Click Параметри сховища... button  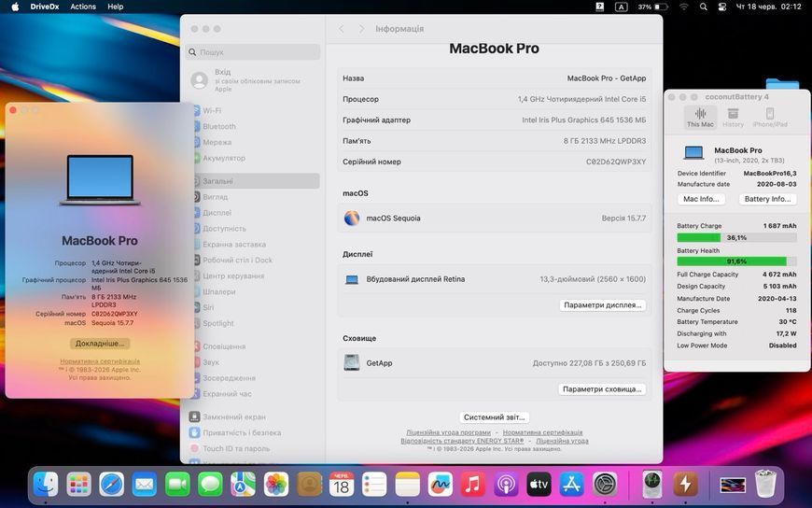[x=602, y=389]
